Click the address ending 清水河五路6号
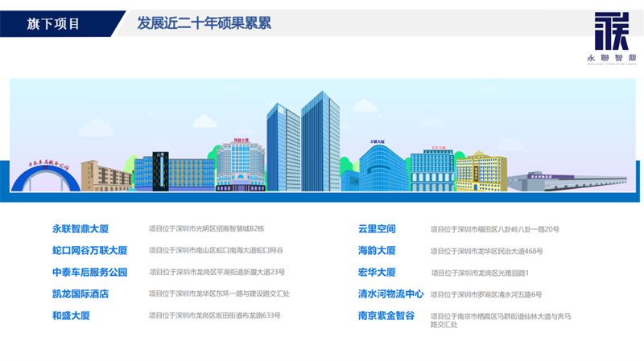The image size is (644, 361). pos(486,294)
